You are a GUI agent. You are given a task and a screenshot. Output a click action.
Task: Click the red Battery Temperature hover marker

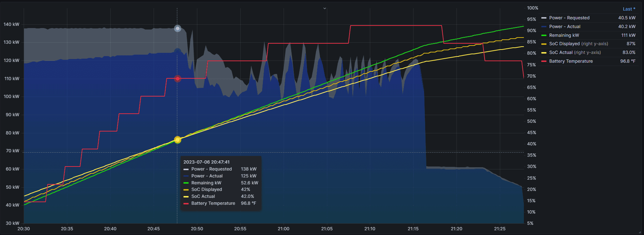coord(177,79)
